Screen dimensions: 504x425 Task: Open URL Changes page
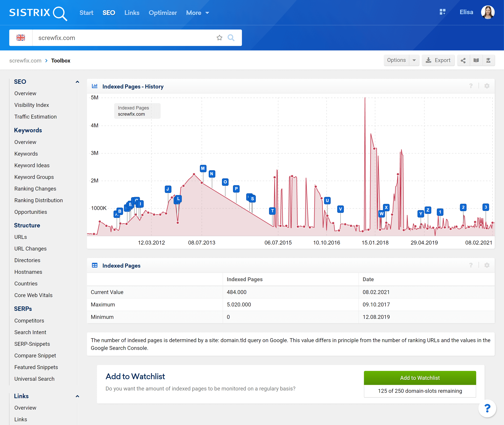point(30,249)
